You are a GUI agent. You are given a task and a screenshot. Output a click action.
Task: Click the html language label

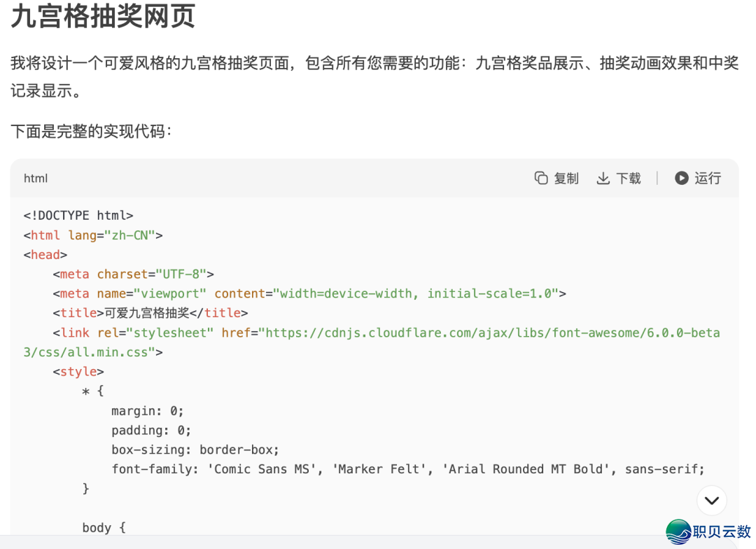tap(36, 179)
